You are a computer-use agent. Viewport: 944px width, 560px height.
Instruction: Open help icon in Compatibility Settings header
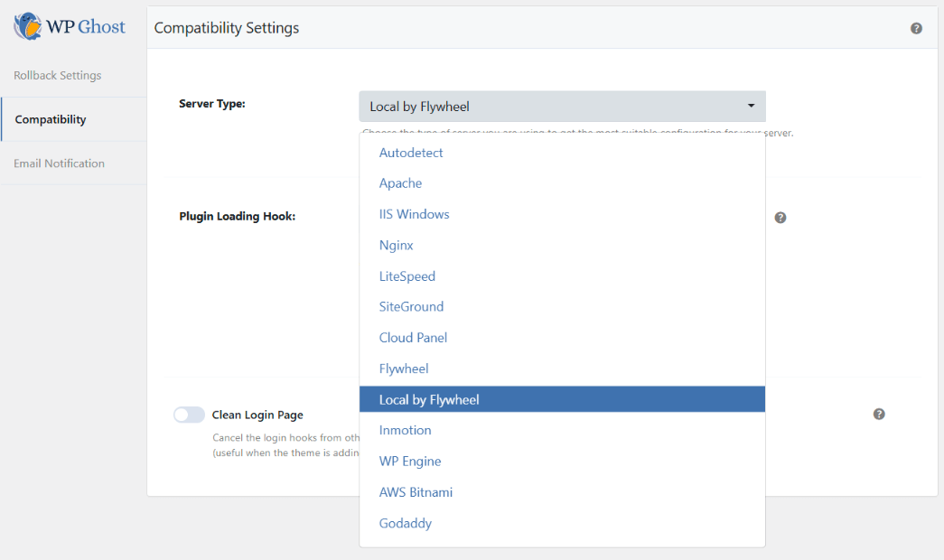[x=916, y=28]
